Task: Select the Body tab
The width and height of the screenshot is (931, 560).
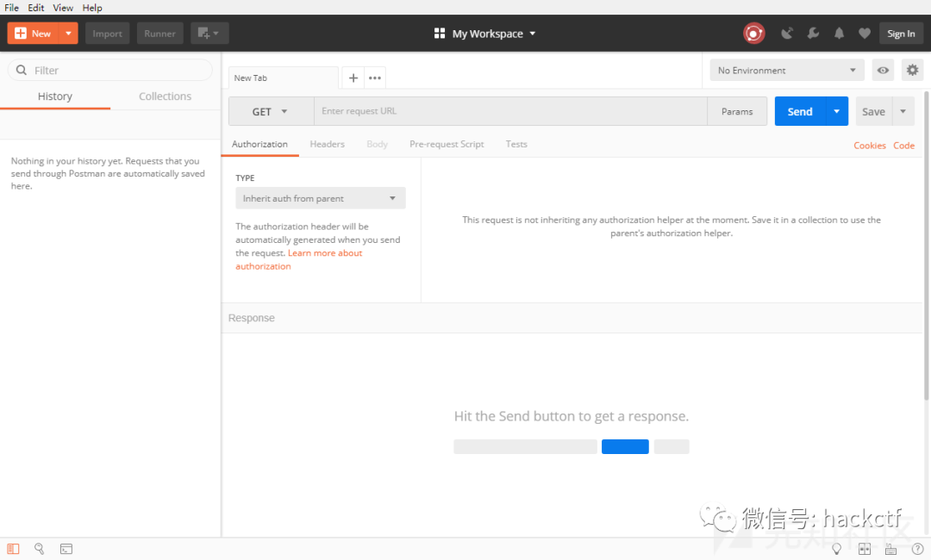Action: (377, 144)
